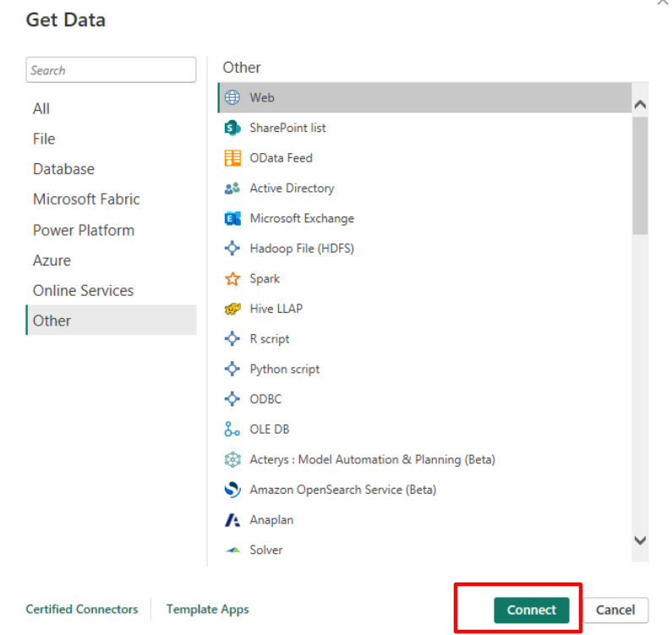672x635 pixels.
Task: Click the R script connector icon
Action: [x=232, y=339]
